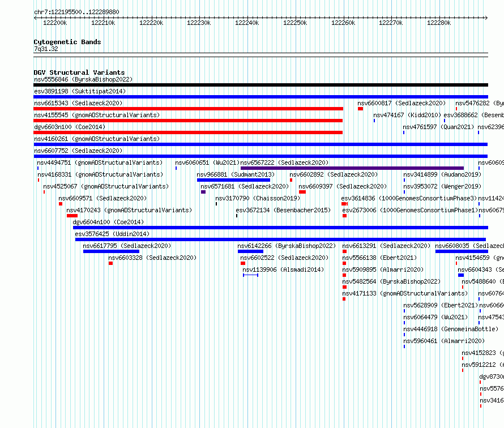Viewport: 504px width, 428px height.
Task: Open nsv6609397 (Sedlazeck2020) variant label
Action: pos(343,186)
